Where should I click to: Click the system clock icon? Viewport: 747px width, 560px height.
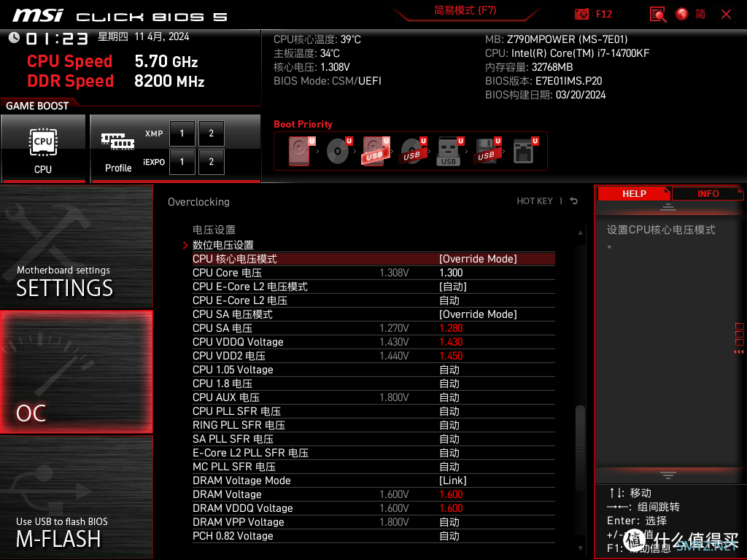[x=14, y=37]
